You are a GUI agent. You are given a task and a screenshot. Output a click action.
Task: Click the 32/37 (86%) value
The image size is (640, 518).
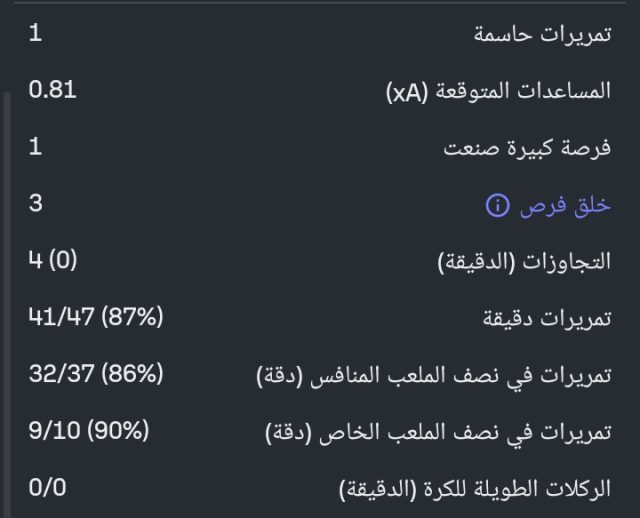pos(95,375)
